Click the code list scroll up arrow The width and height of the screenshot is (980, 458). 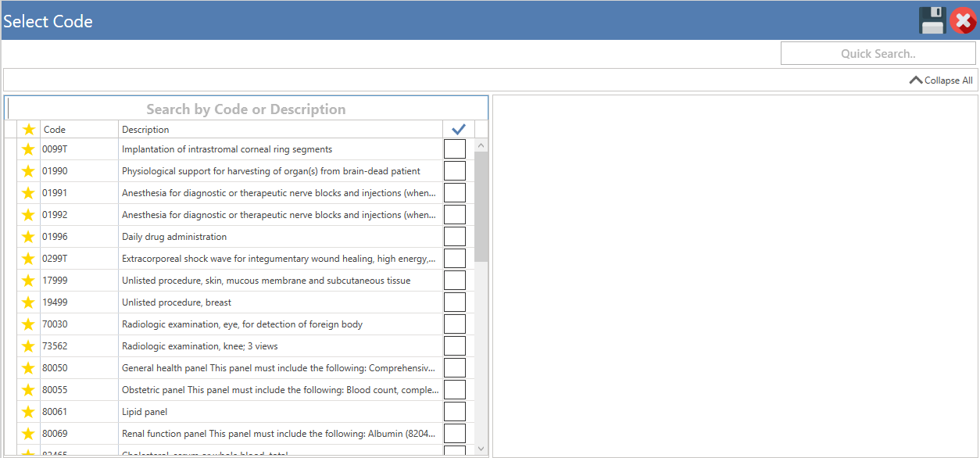[x=481, y=145]
